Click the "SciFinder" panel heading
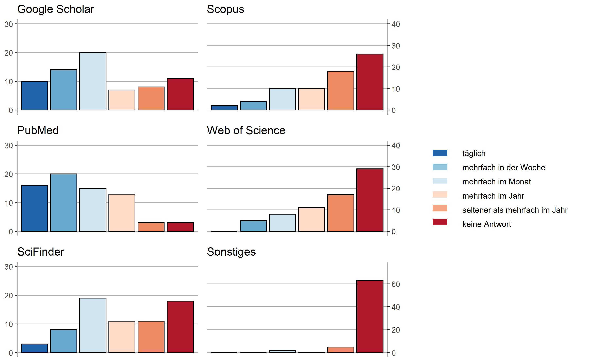The width and height of the screenshot is (601, 364). [40, 252]
